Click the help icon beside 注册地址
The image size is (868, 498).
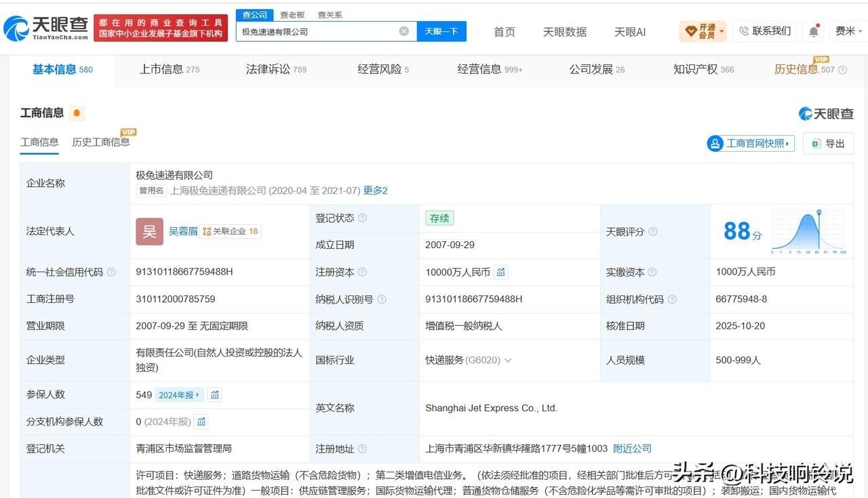tap(363, 449)
